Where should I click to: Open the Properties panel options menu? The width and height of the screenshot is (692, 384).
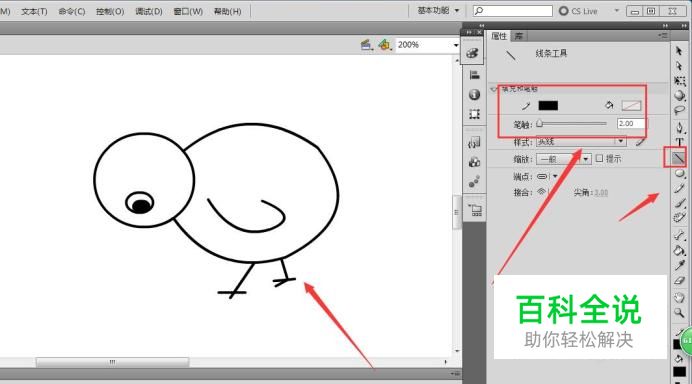point(663,35)
